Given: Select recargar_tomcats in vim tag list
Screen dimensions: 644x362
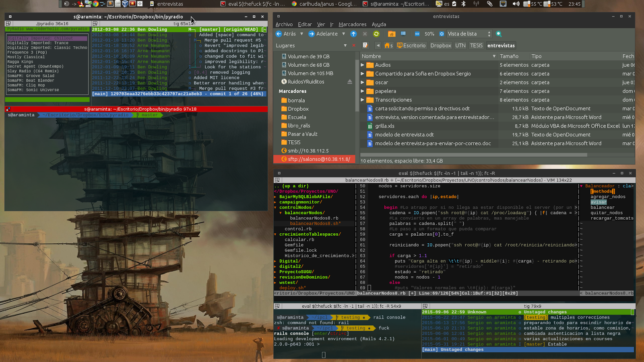Looking at the screenshot, I should pyautogui.click(x=612, y=218).
